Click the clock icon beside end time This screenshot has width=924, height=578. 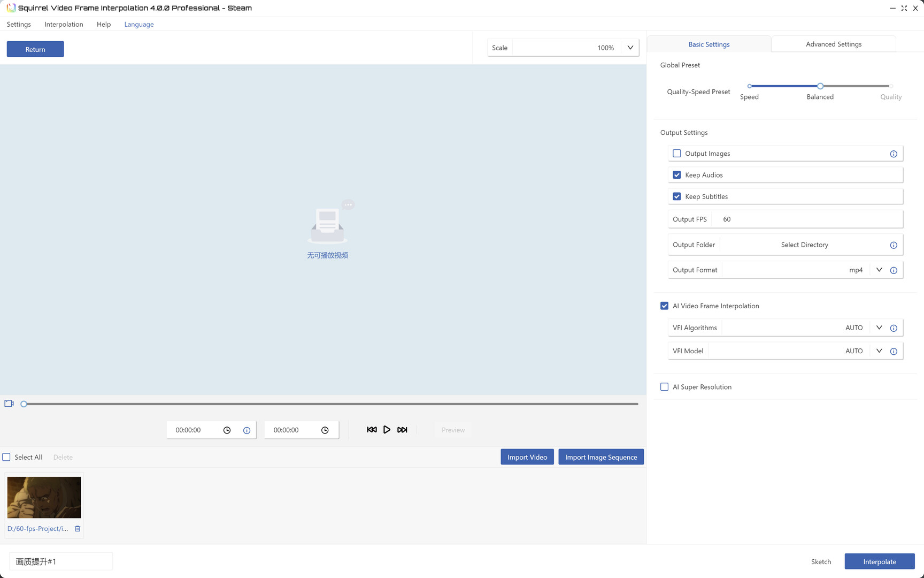[x=325, y=430]
